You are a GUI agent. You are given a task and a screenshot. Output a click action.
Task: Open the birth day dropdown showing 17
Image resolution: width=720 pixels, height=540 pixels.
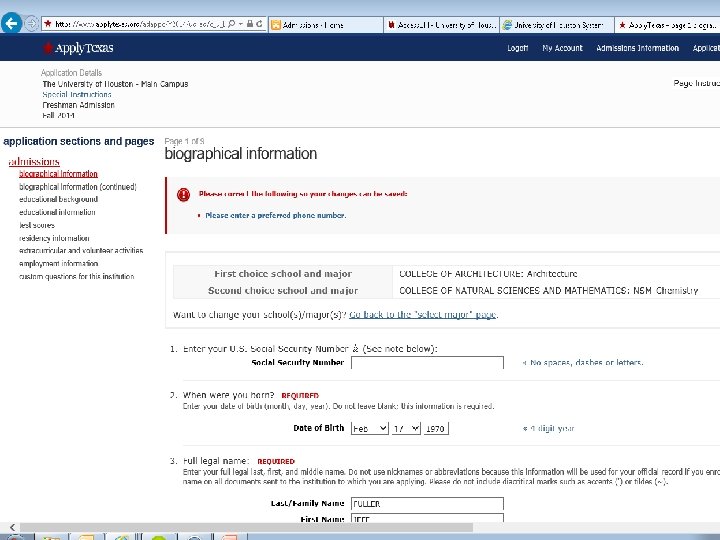pyautogui.click(x=406, y=428)
